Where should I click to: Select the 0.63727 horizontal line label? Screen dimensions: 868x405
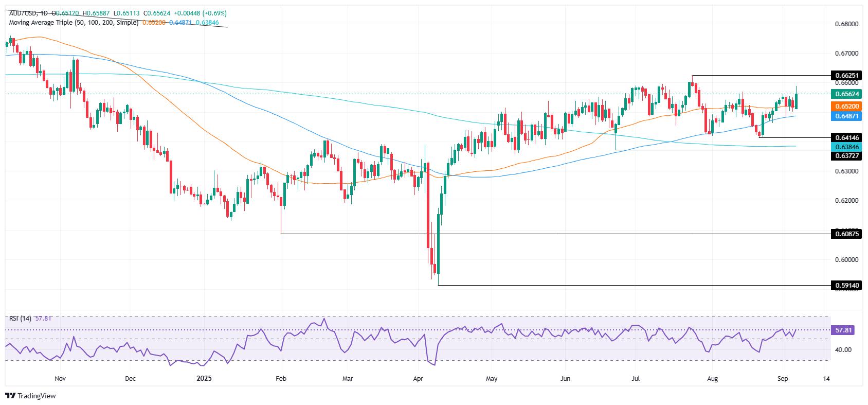(845, 156)
